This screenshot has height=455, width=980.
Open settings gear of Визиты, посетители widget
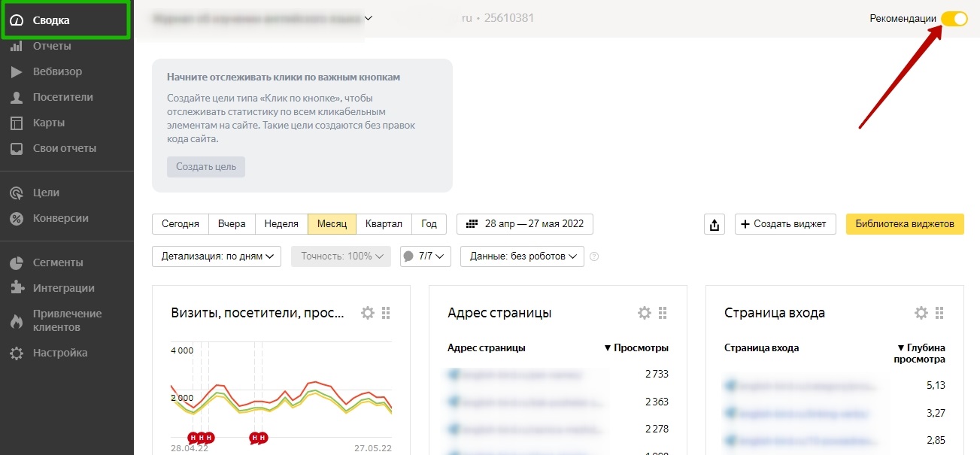tap(368, 313)
